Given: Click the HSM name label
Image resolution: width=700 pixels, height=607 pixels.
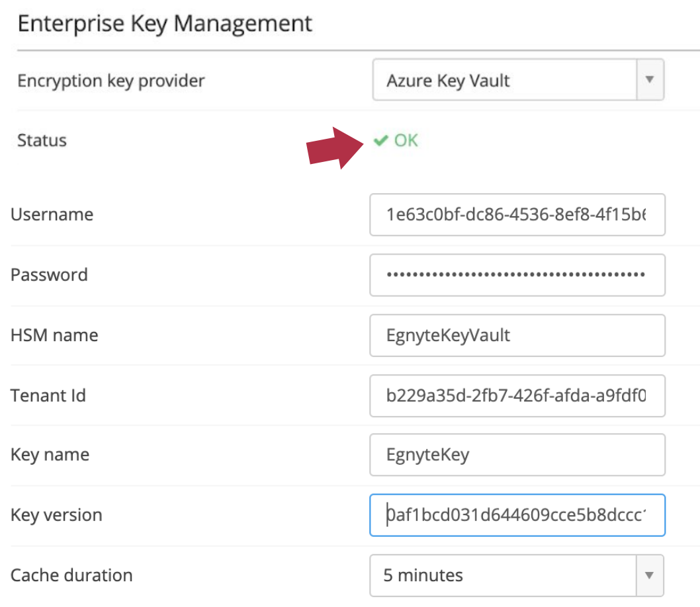Looking at the screenshot, I should point(54,335).
